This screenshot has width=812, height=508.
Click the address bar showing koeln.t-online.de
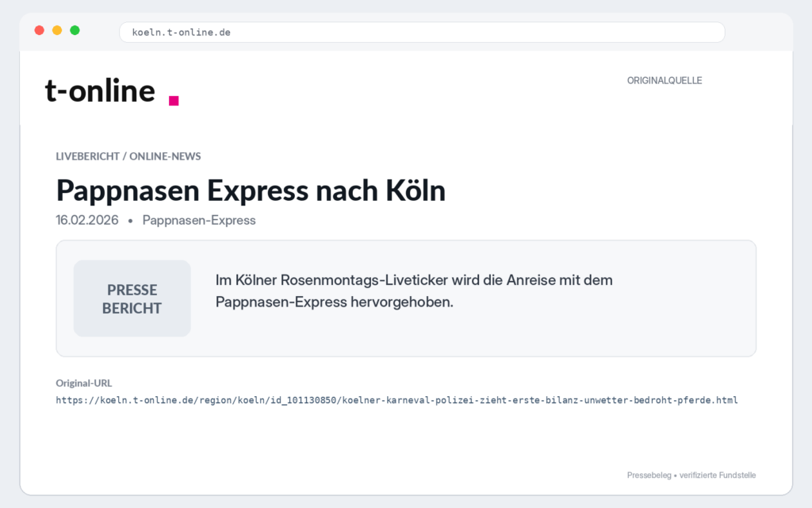click(422, 32)
